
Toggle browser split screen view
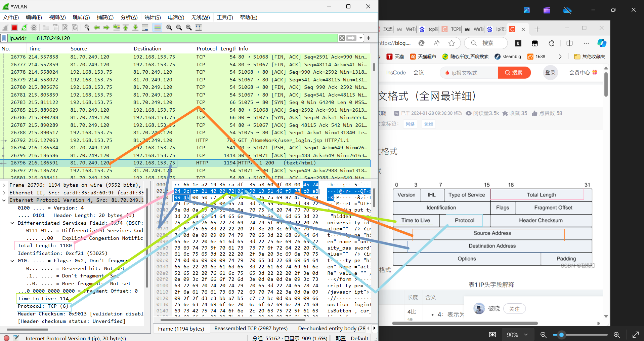pos(569,43)
